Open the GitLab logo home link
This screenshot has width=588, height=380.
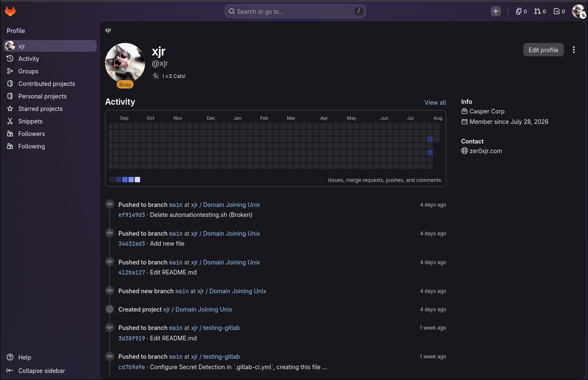pos(10,11)
